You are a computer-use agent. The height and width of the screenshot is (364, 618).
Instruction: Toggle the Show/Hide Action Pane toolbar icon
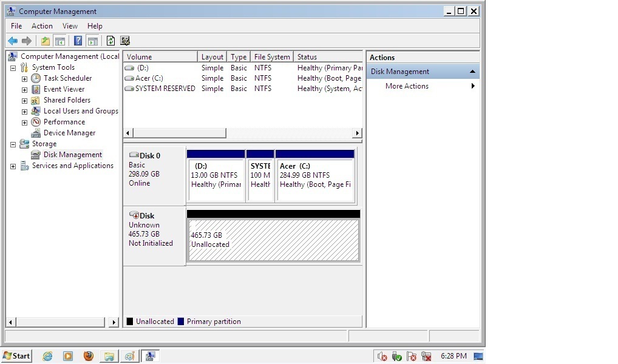point(93,41)
